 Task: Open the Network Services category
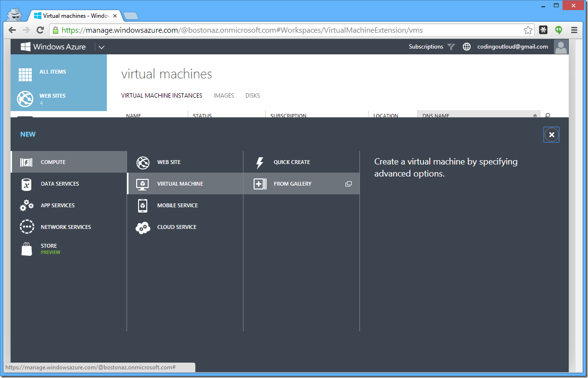tap(65, 227)
